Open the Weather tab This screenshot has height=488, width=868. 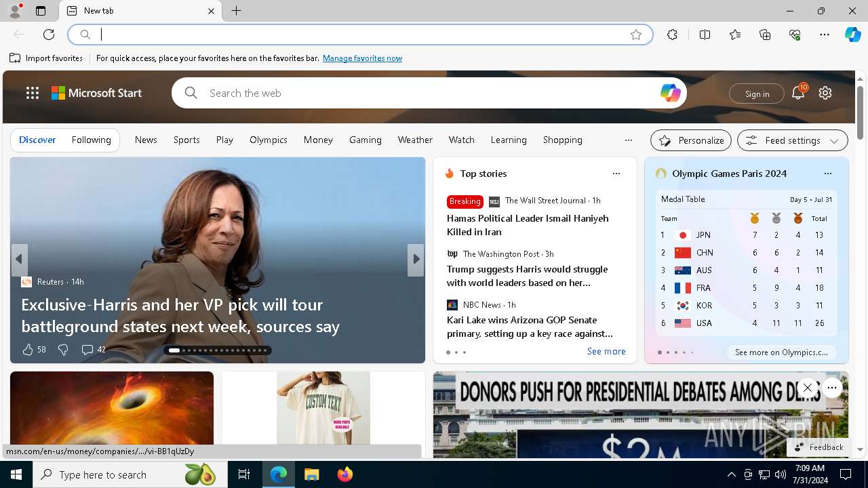pos(415,140)
